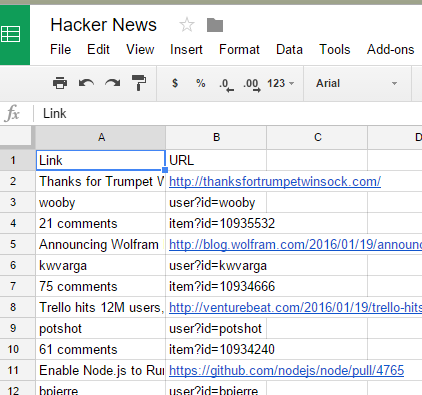422x395 pixels.
Task: Select the 21 comments cell
Action: [100, 224]
